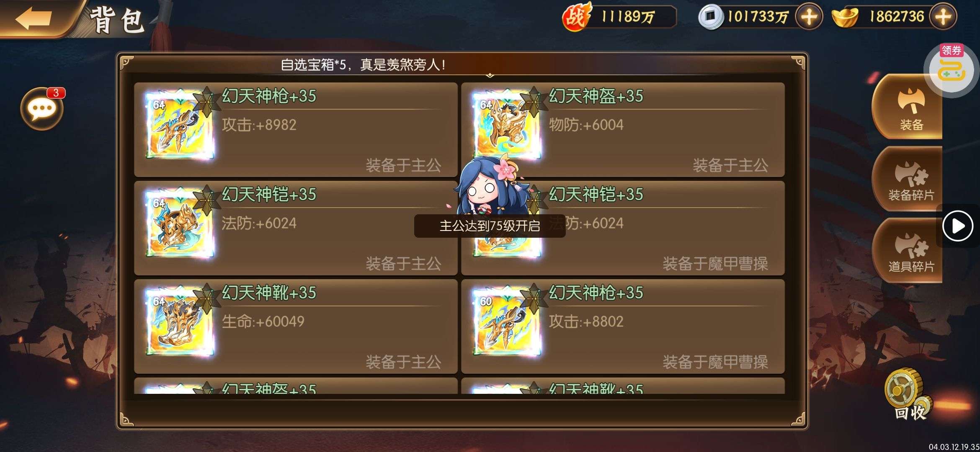980x452 pixels.
Task: Add more gold ingots with plus button
Action: click(x=943, y=17)
